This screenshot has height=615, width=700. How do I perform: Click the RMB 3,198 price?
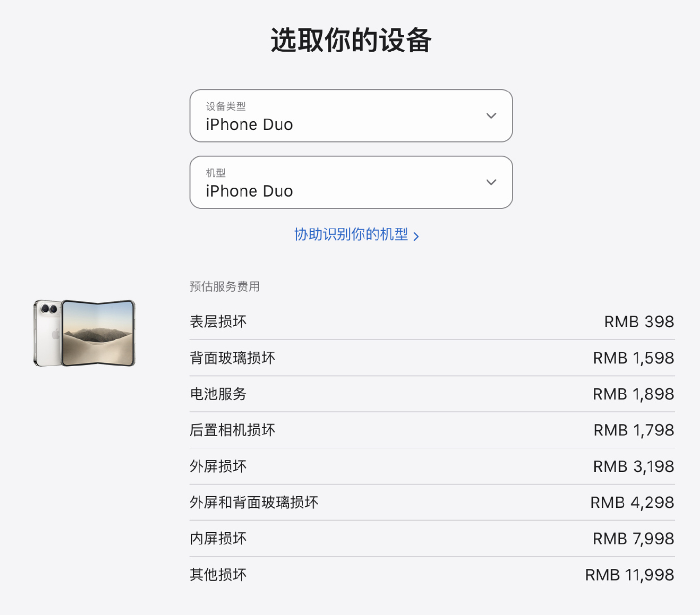[633, 466]
